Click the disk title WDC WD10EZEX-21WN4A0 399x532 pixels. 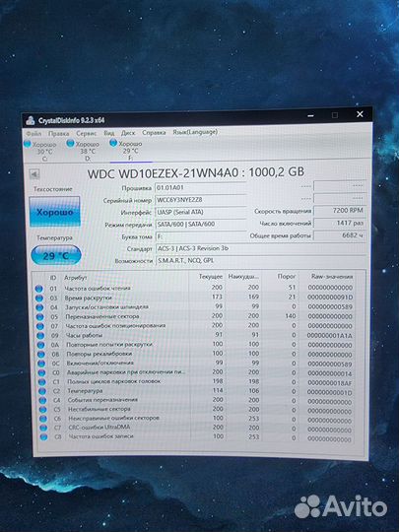click(164, 173)
